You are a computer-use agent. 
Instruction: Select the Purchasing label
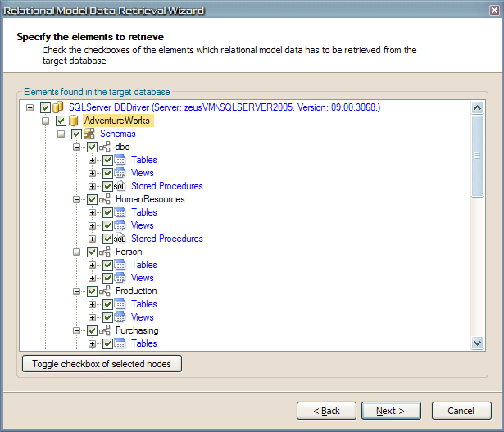click(137, 330)
